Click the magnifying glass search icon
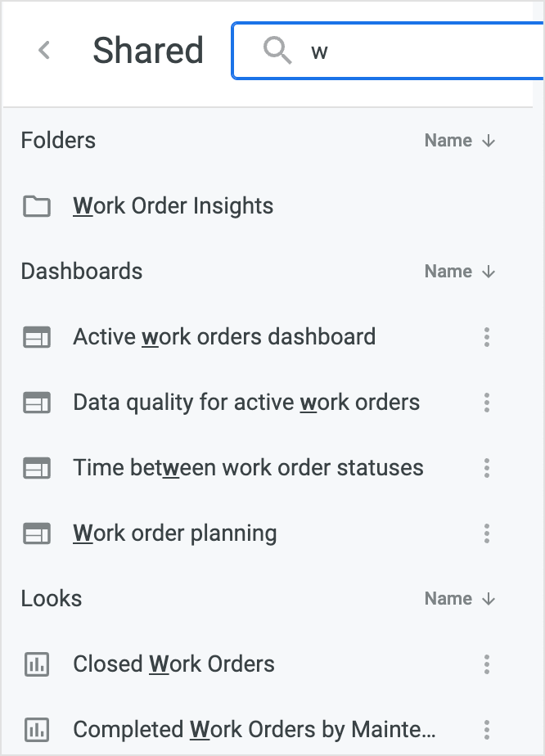Screen dimensions: 545x756 (x=277, y=50)
